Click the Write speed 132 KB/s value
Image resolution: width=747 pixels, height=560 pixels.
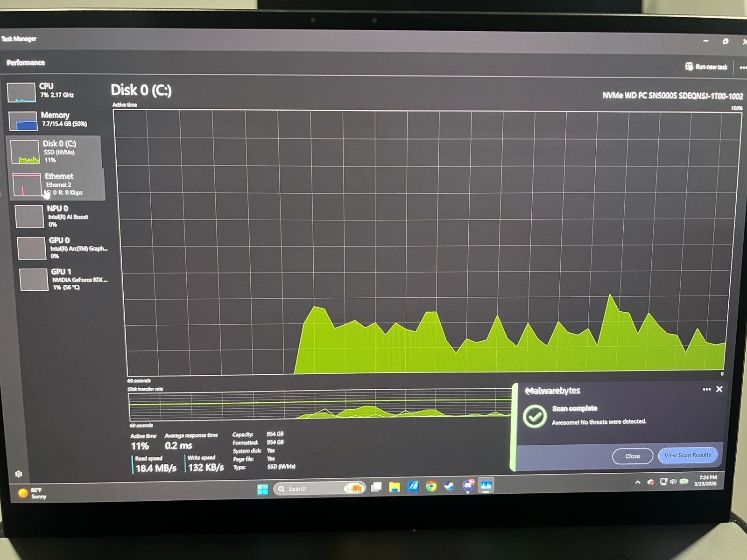pyautogui.click(x=206, y=467)
